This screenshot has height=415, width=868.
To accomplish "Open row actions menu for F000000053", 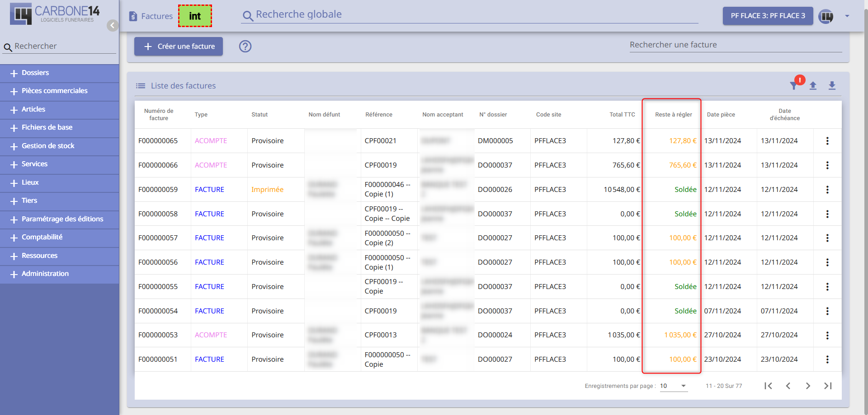I will pyautogui.click(x=827, y=335).
